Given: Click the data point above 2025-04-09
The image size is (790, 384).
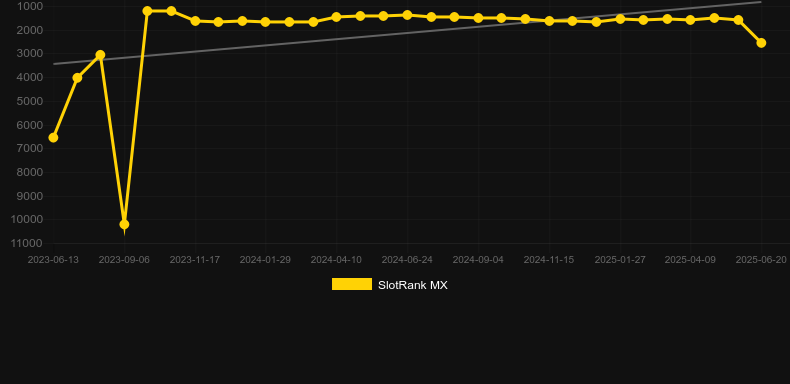Looking at the screenshot, I should 690,20.
